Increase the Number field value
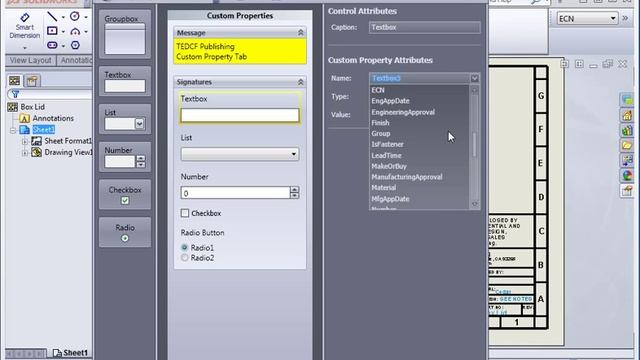This screenshot has width=640, height=360. (x=294, y=189)
